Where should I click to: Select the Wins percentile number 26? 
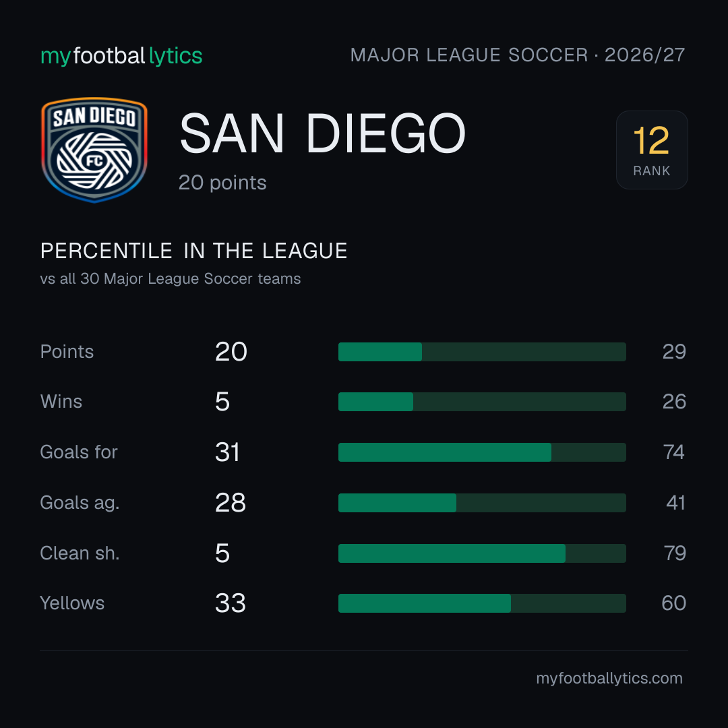(x=674, y=402)
